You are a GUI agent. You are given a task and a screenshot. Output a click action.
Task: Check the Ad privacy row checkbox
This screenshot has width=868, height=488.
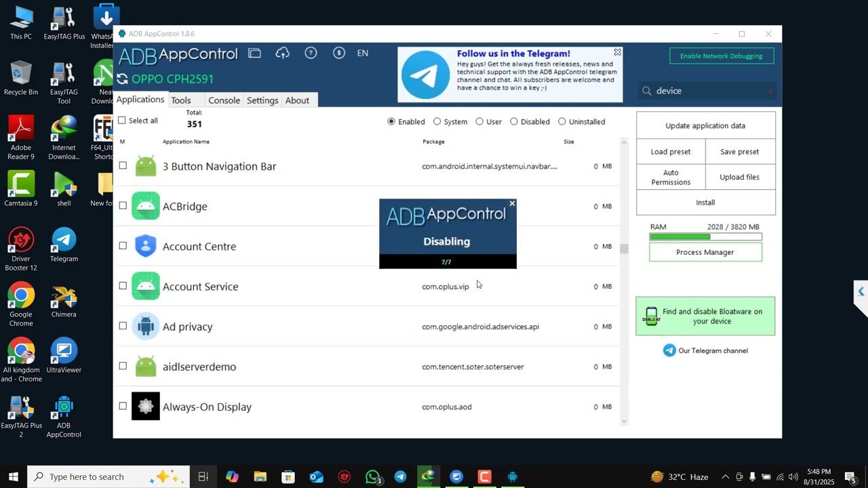point(123,325)
